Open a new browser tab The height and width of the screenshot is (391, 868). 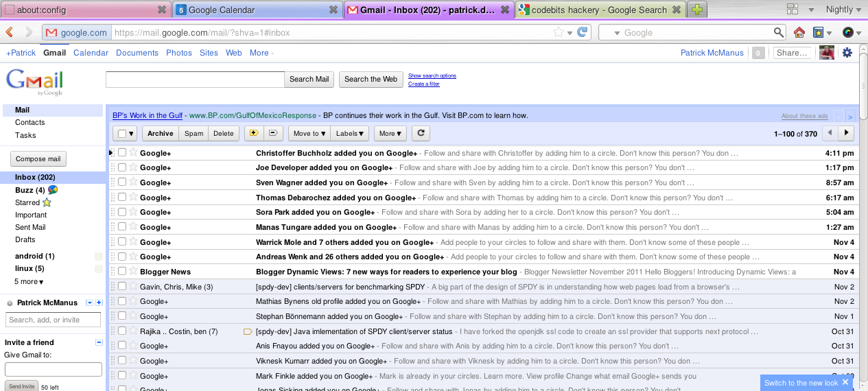coord(696,10)
